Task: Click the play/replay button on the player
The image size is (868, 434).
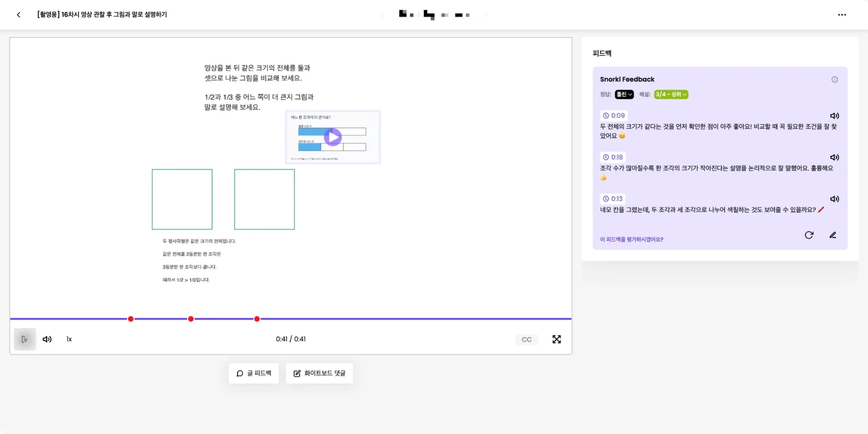Action: click(25, 339)
